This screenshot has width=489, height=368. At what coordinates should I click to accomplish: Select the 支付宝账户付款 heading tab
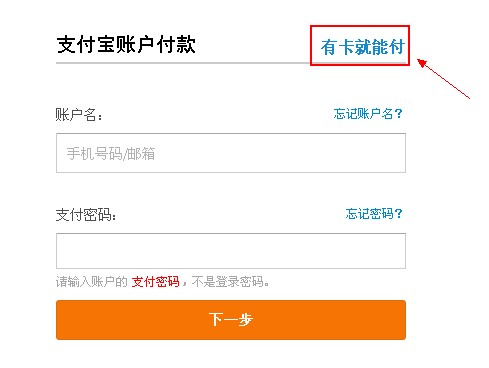point(126,44)
